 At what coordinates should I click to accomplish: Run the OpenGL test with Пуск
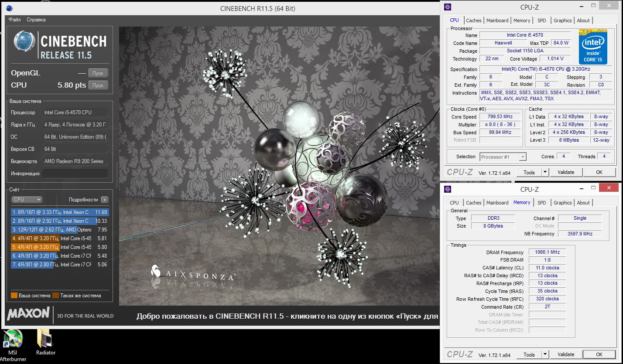point(98,73)
